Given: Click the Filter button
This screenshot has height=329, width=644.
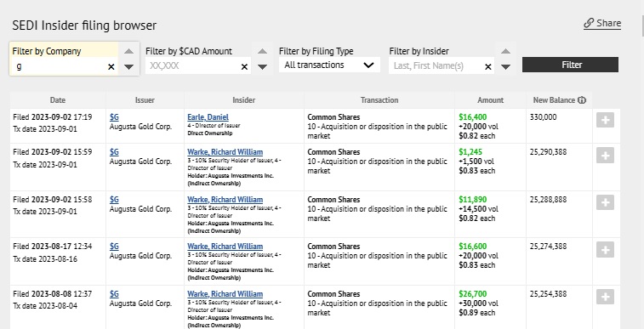Looking at the screenshot, I should tap(570, 65).
